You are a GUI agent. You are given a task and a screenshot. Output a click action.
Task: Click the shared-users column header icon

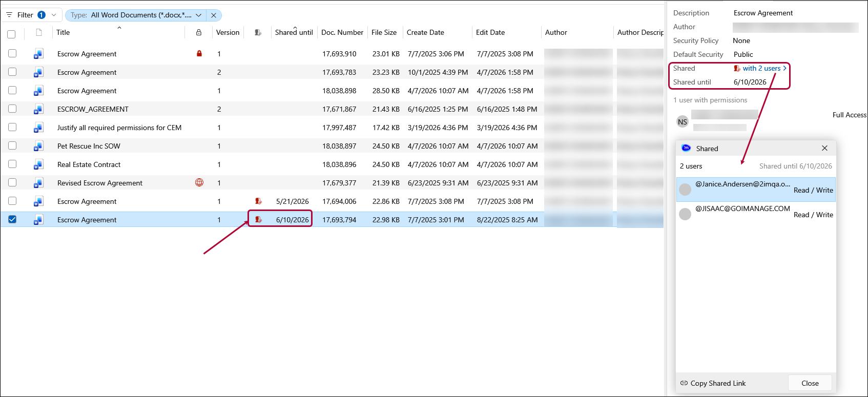(x=258, y=32)
